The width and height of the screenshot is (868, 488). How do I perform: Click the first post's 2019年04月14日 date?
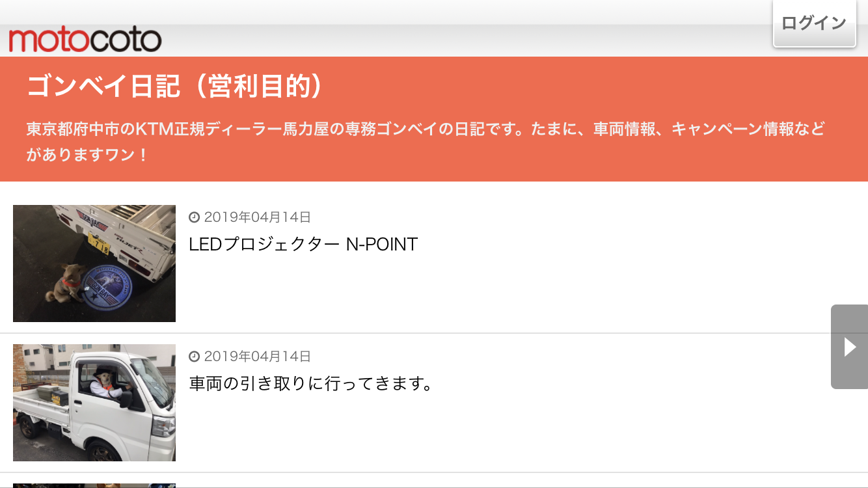(258, 217)
